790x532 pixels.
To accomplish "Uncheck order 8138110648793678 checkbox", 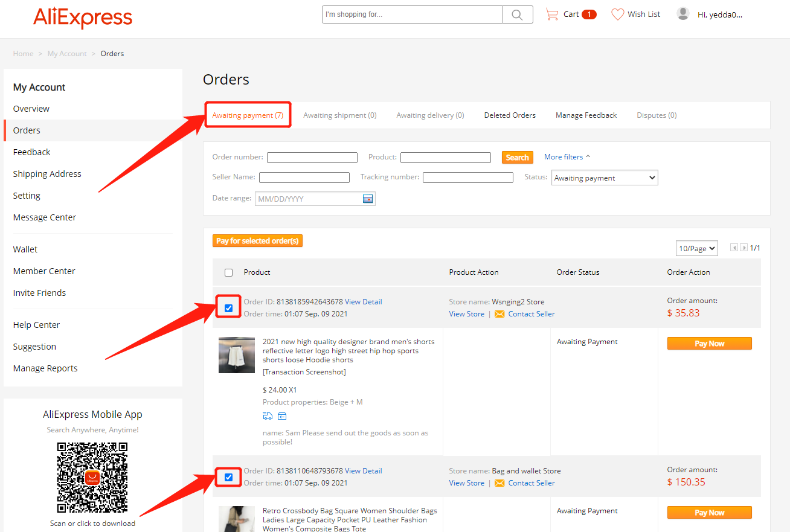I will (228, 477).
